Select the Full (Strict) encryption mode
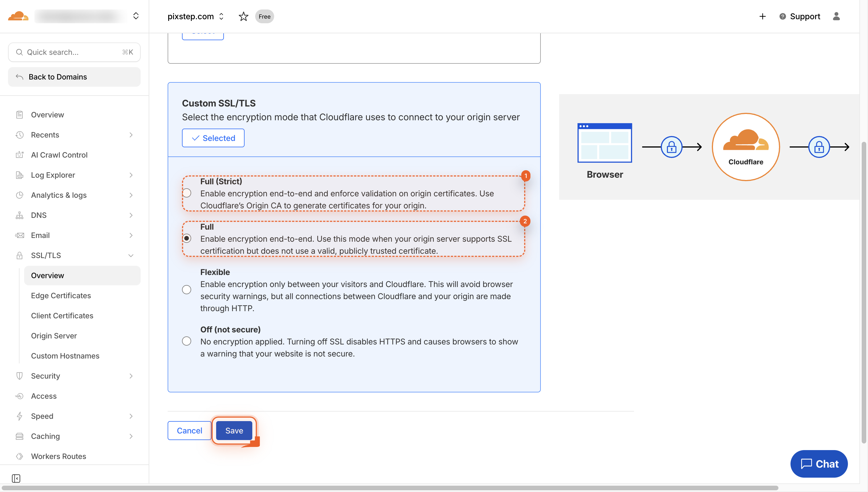This screenshot has width=868, height=492. click(x=187, y=193)
